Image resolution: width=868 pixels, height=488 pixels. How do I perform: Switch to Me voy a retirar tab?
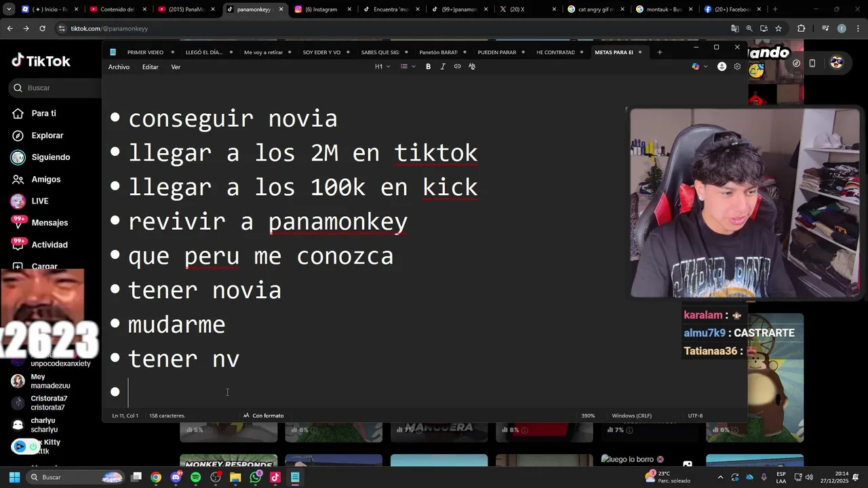263,52
